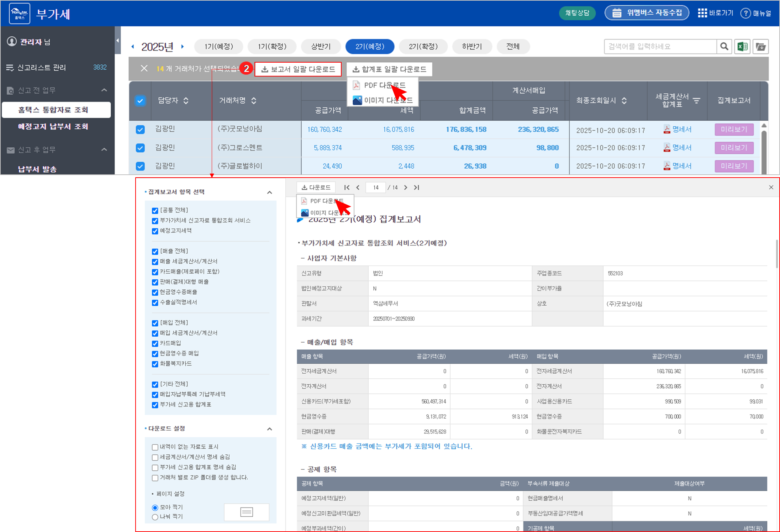Switch to 2기(확정) period tab
Viewport: 780px width, 532px height.
[423, 47]
